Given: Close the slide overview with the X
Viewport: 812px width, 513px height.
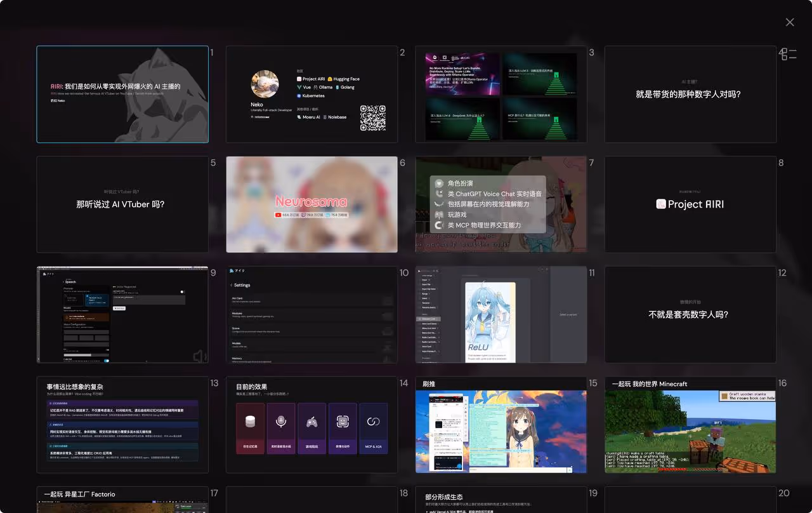Looking at the screenshot, I should [790, 22].
